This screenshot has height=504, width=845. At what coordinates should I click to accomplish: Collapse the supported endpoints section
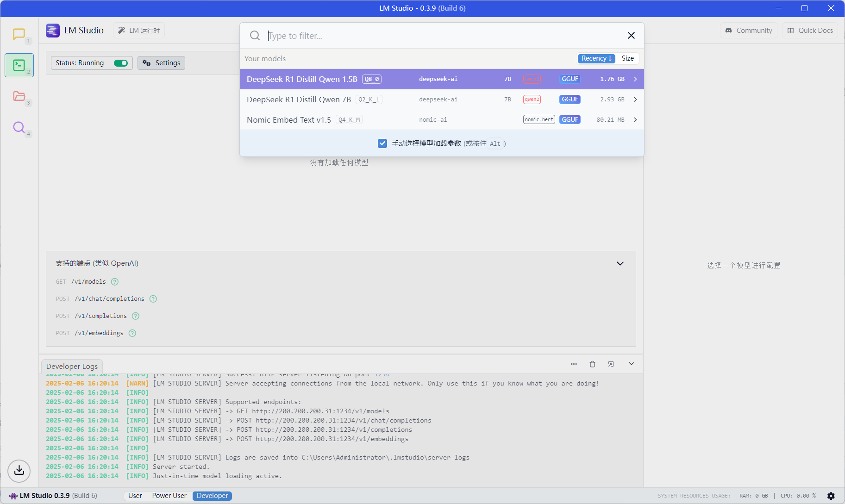620,263
